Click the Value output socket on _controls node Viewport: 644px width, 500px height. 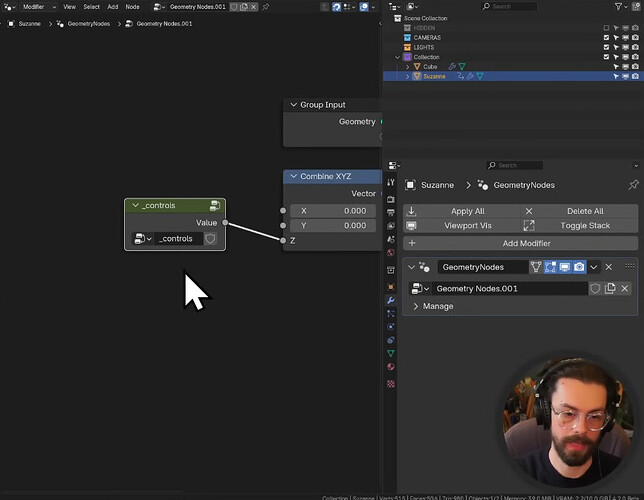225,223
